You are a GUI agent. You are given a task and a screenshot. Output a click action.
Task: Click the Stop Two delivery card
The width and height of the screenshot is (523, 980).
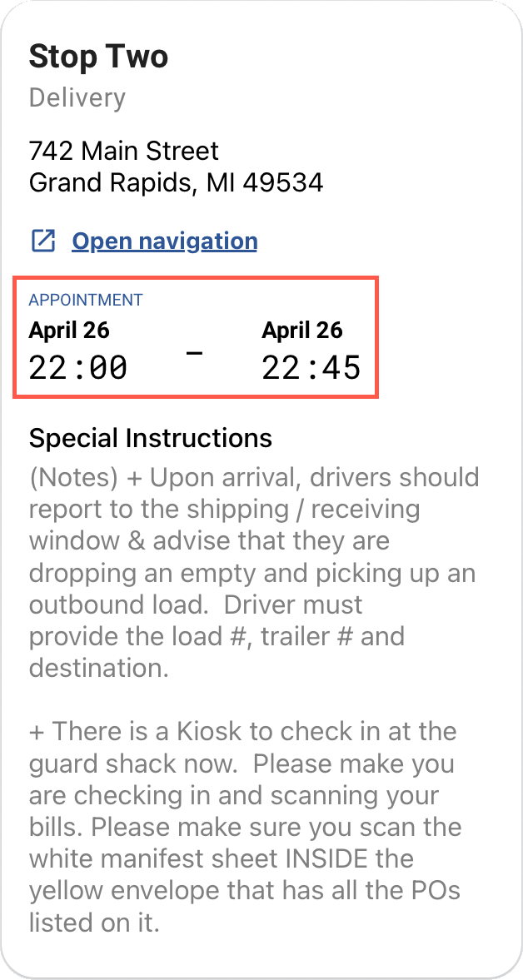261,490
